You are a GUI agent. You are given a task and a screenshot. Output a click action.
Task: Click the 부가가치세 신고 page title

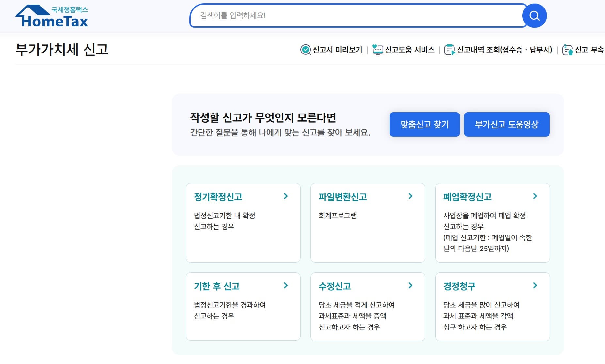(x=63, y=50)
